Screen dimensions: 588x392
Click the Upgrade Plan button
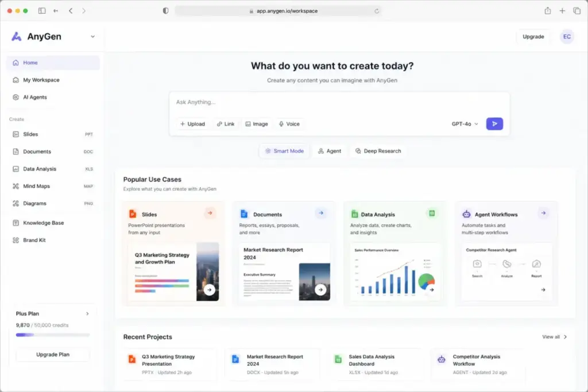pos(53,355)
